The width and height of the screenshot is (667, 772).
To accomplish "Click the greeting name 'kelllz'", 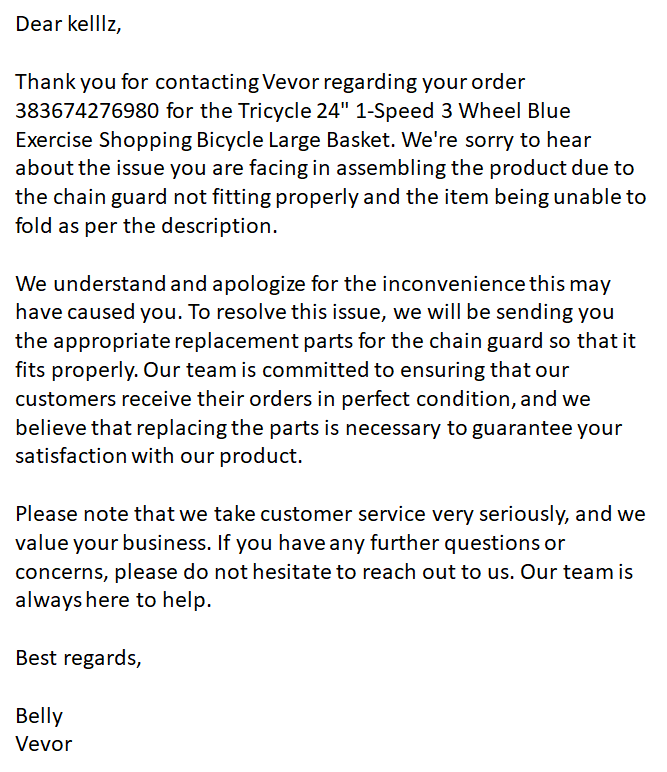I will coord(94,24).
